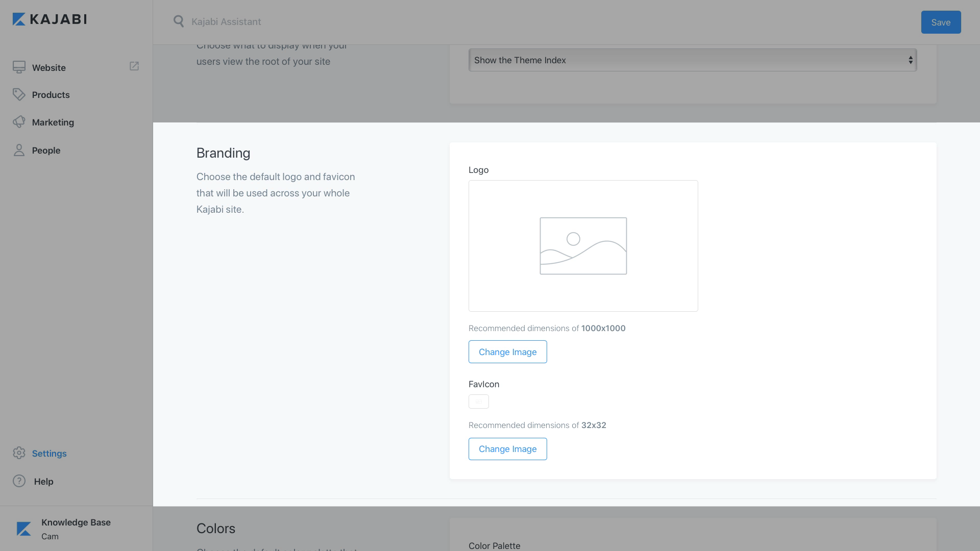Click the Knowledge Base account avatar
The image size is (980, 551).
[23, 529]
